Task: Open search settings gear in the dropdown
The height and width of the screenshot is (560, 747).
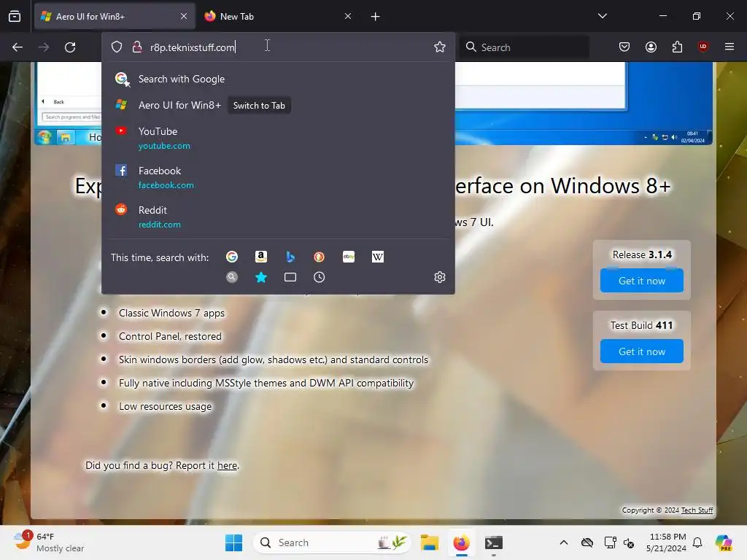Action: click(x=440, y=277)
